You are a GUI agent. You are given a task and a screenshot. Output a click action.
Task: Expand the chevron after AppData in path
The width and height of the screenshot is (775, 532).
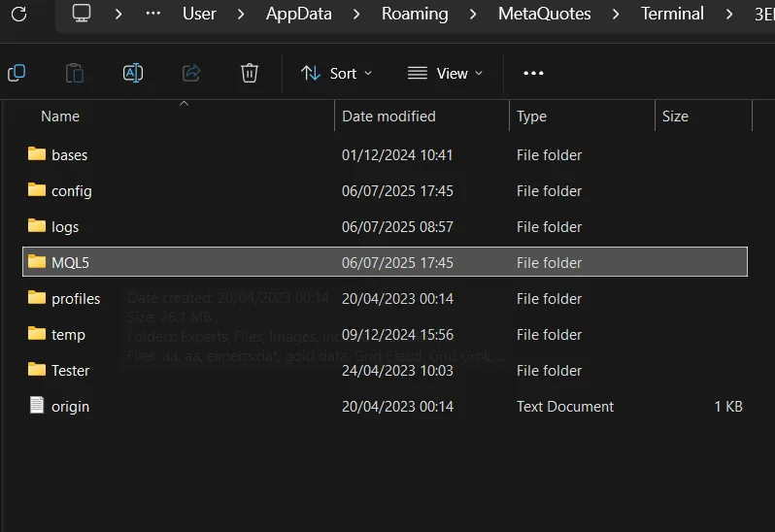click(x=356, y=14)
